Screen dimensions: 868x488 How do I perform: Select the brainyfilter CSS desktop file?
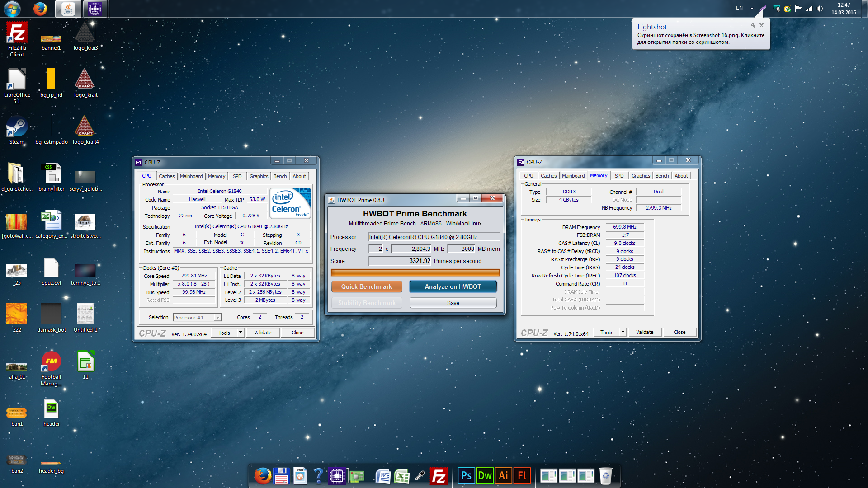(51, 178)
